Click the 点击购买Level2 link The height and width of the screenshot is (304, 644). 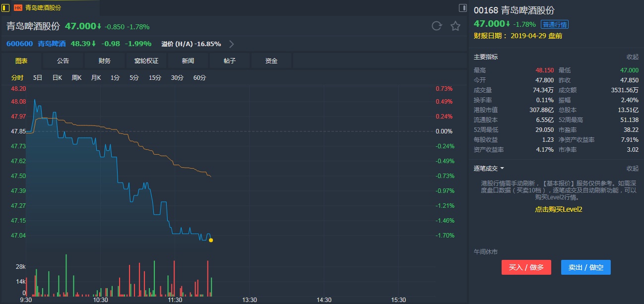click(x=558, y=209)
